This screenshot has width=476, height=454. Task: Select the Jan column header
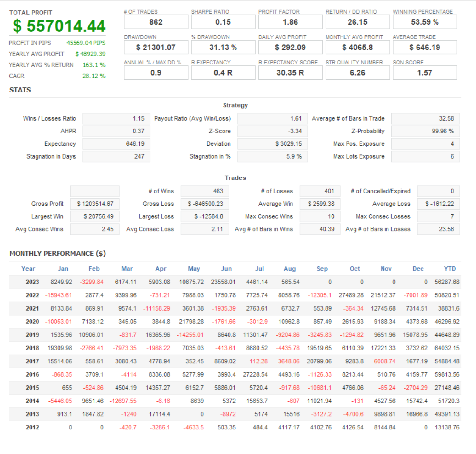[63, 269]
